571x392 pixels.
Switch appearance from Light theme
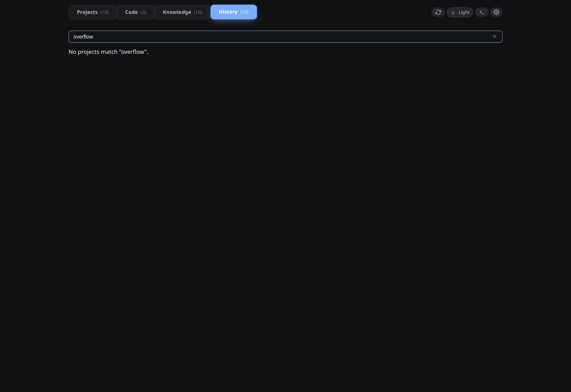coord(460,12)
